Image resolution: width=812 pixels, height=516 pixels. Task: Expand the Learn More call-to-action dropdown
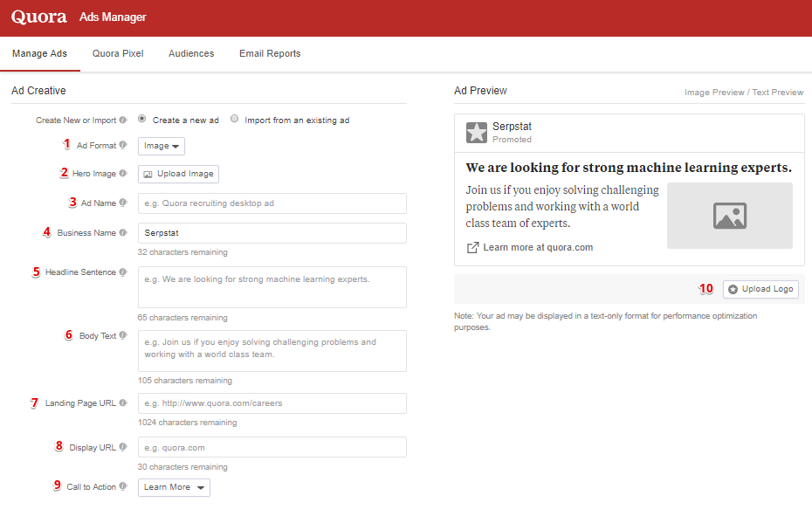click(174, 487)
